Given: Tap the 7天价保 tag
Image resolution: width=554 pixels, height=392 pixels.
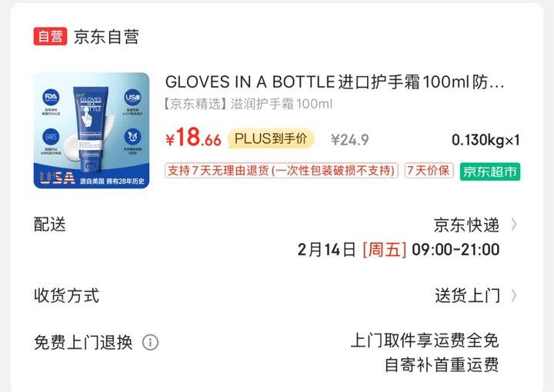Looking at the screenshot, I should click(x=429, y=171).
